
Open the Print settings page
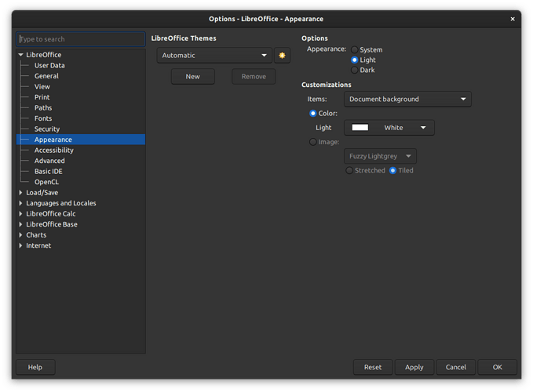click(x=42, y=97)
